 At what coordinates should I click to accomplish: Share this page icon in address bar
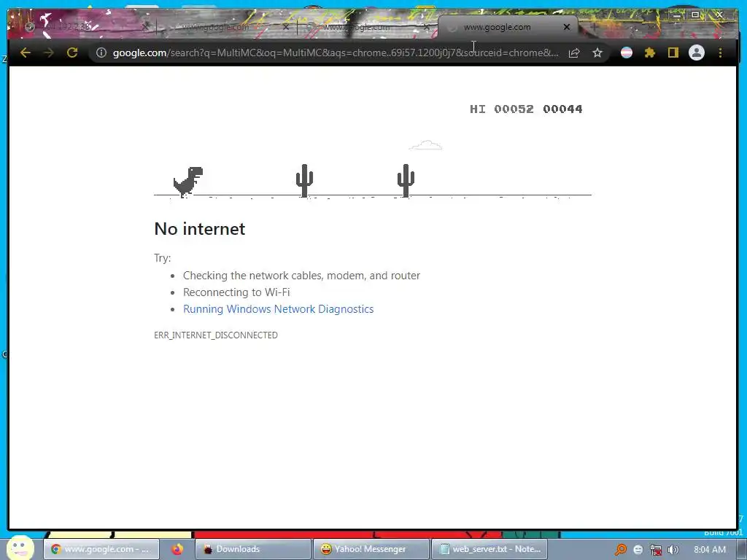pos(574,52)
